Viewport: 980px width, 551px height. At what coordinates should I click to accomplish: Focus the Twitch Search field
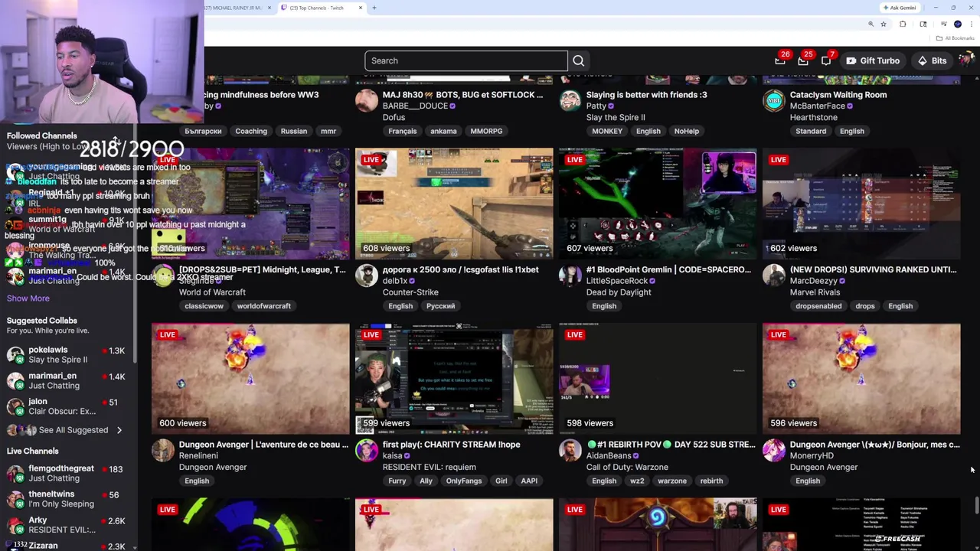(465, 60)
